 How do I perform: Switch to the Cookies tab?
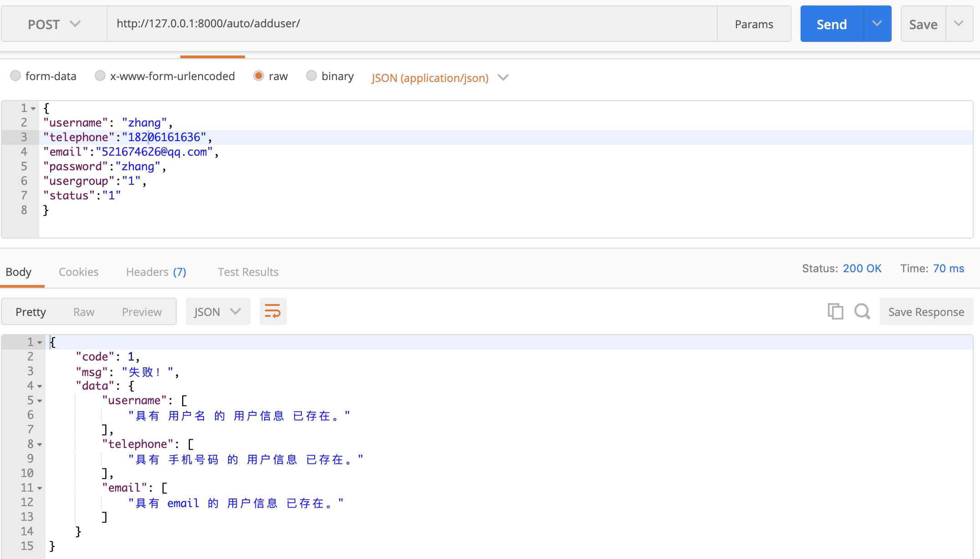(x=79, y=272)
